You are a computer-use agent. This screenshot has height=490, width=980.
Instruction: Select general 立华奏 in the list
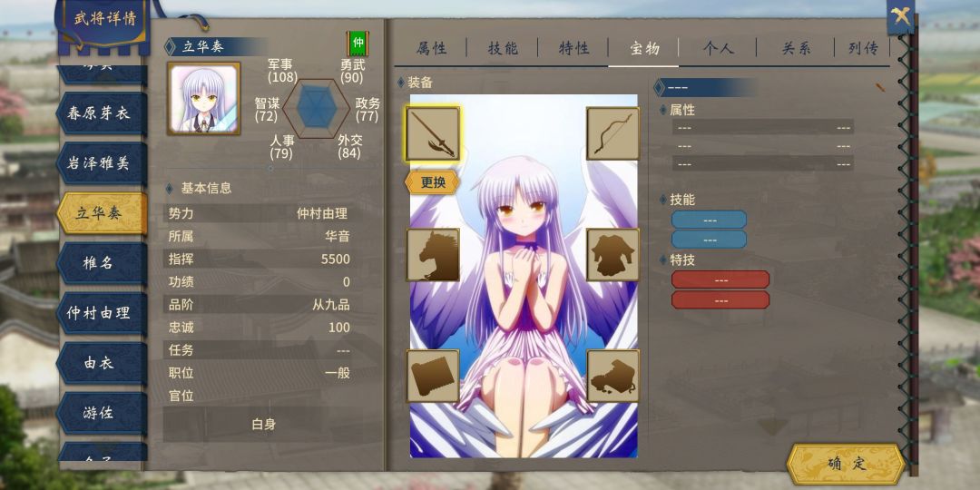pyautogui.click(x=102, y=214)
